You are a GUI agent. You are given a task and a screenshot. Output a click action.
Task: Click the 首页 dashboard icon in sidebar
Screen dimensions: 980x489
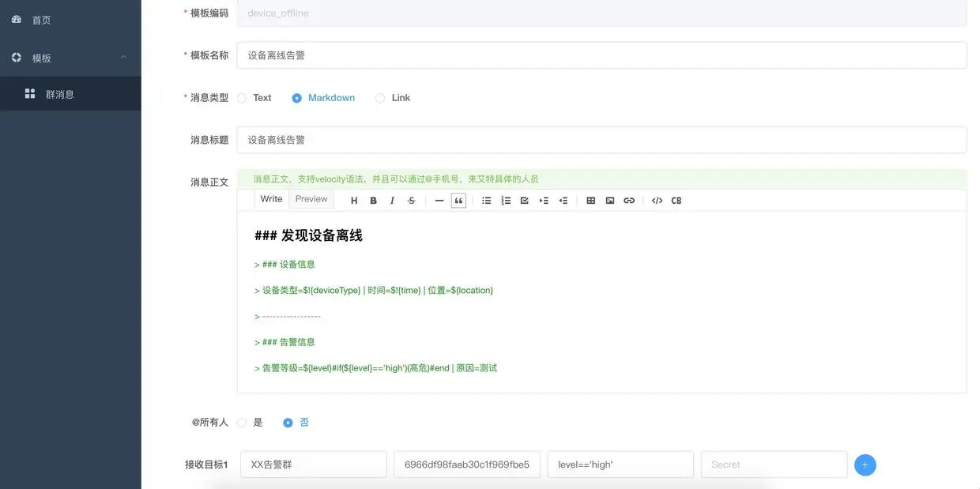17,20
